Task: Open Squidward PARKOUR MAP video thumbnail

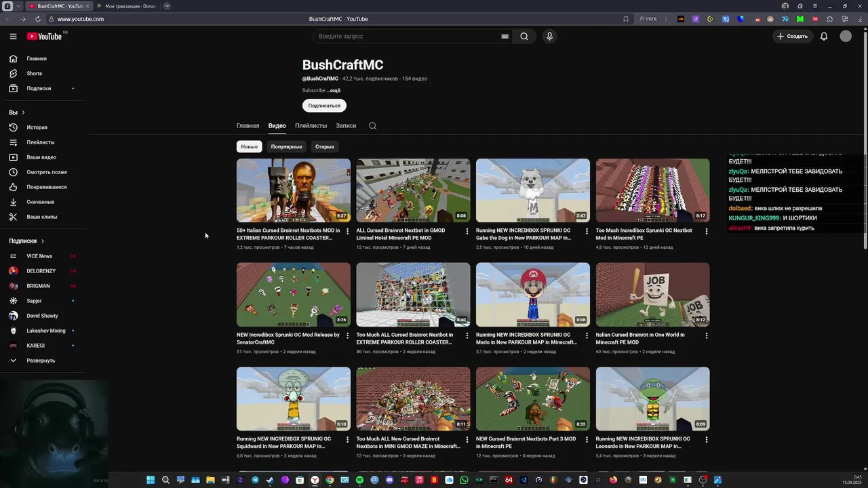Action: [294, 399]
